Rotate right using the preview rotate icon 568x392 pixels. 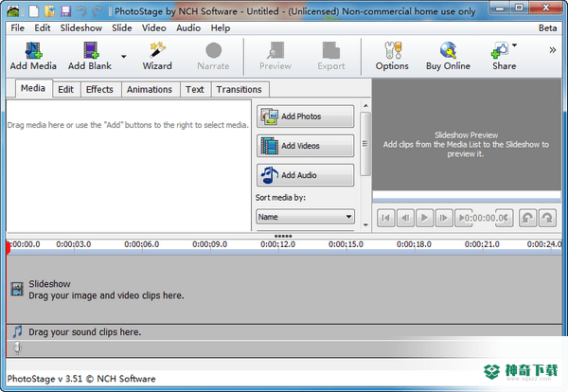(547, 218)
